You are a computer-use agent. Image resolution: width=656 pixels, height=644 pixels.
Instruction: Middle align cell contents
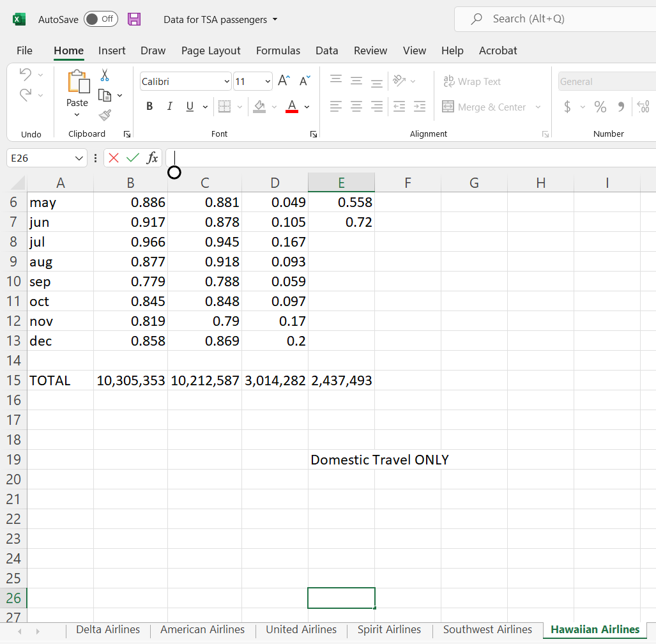pos(356,80)
